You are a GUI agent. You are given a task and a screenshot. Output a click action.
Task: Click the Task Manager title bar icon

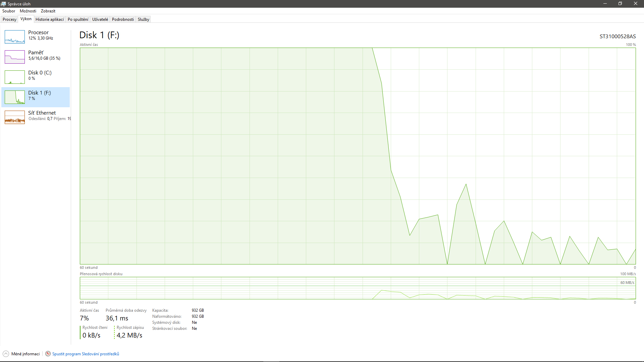coord(3,4)
